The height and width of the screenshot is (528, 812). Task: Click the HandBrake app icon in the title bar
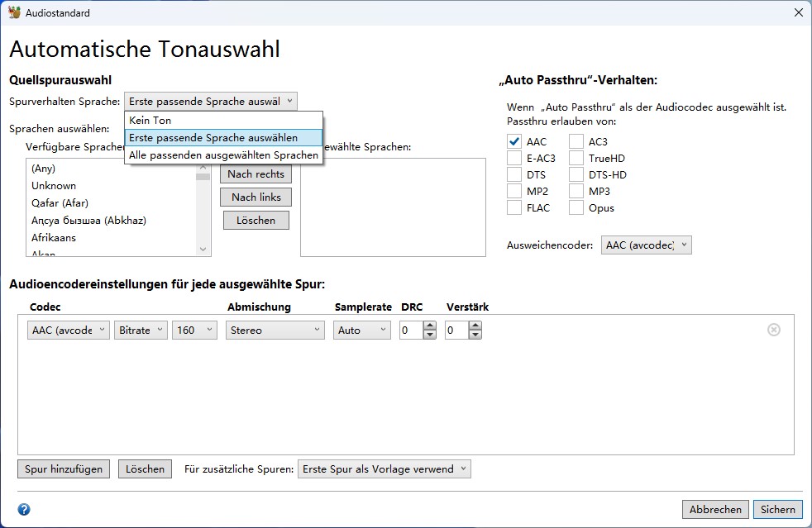(x=15, y=12)
